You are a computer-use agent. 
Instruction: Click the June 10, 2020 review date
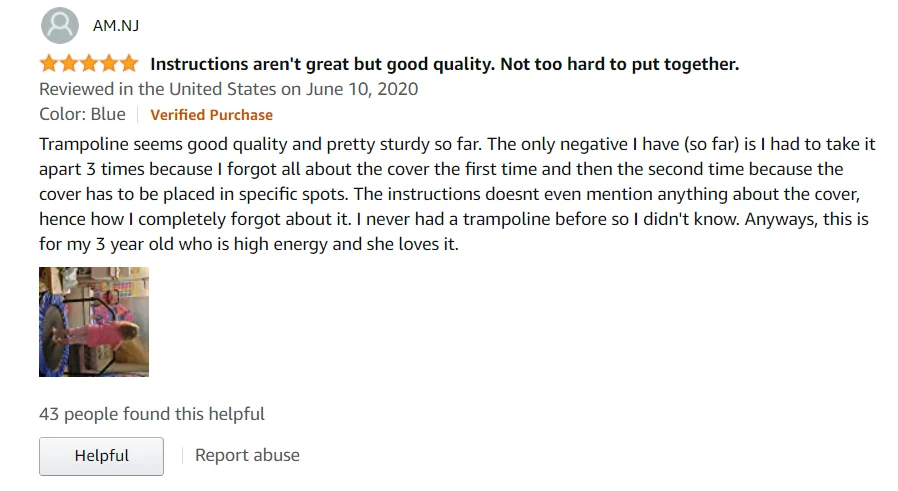[x=362, y=89]
